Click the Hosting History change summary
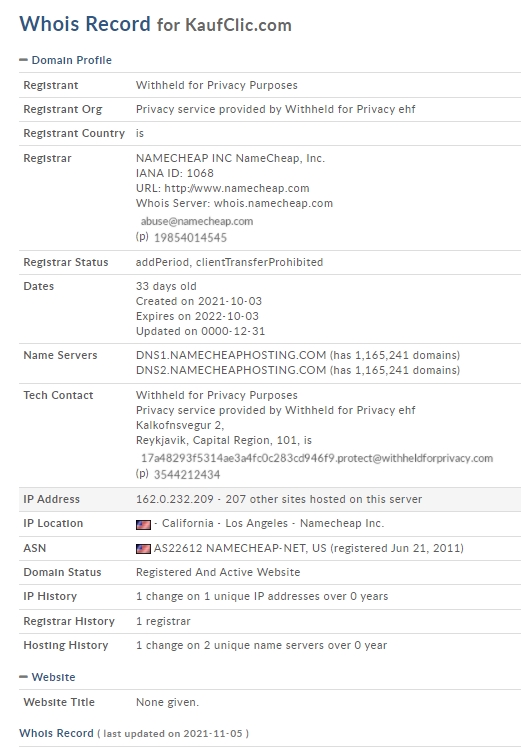The image size is (521, 747). [x=261, y=646]
